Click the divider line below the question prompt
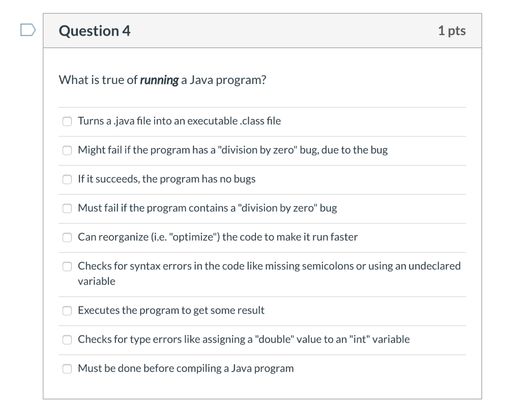The width and height of the screenshot is (521, 420). click(263, 107)
